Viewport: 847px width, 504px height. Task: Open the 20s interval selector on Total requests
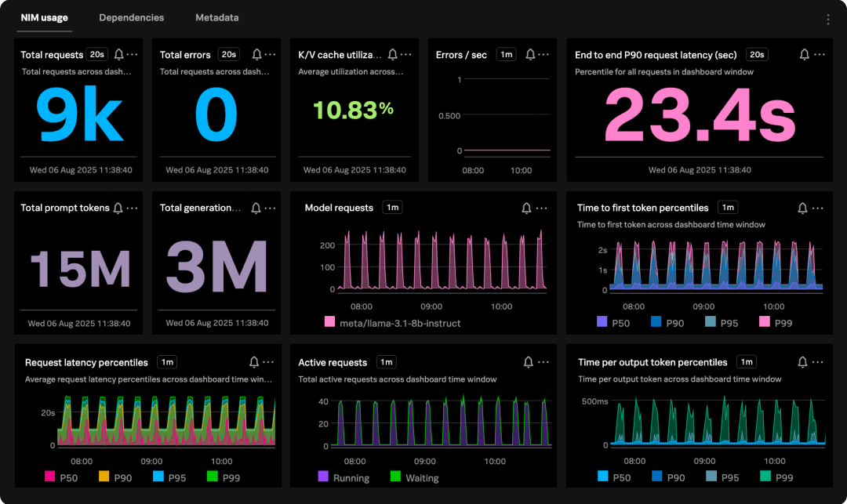96,55
